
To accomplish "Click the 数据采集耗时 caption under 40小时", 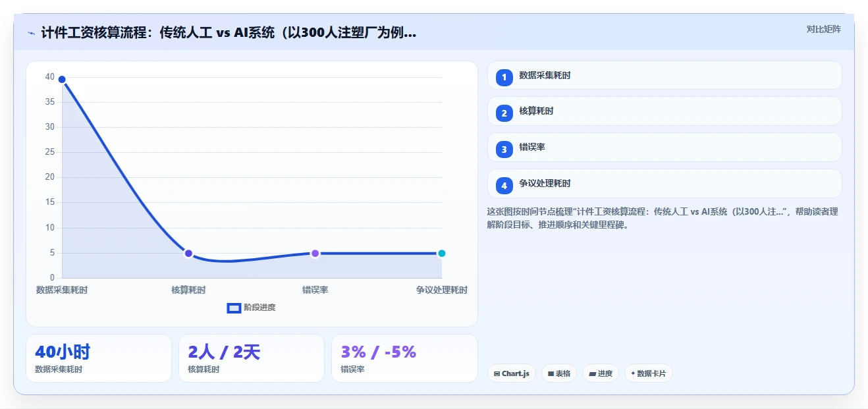I will [x=59, y=369].
